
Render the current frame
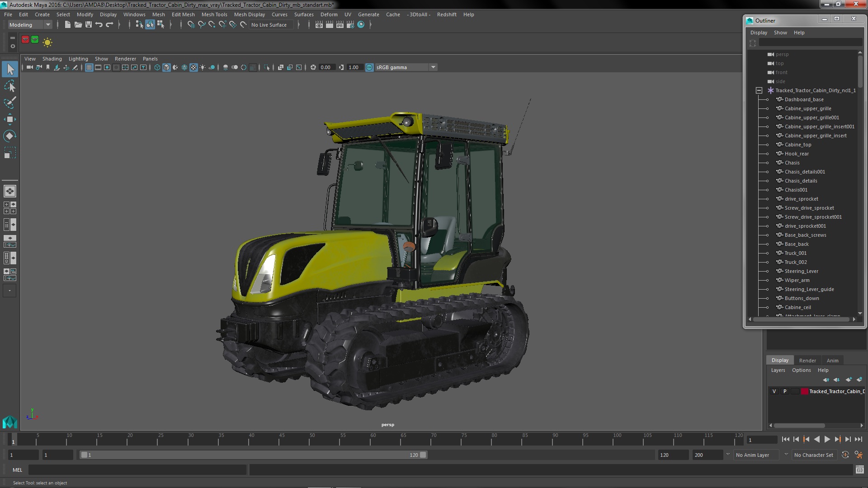pyautogui.click(x=330, y=24)
